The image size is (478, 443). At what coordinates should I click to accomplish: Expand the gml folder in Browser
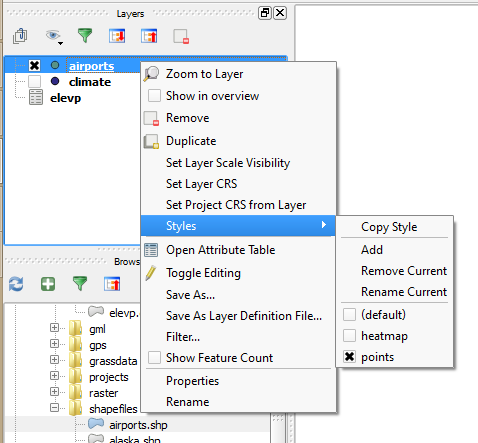[54, 328]
